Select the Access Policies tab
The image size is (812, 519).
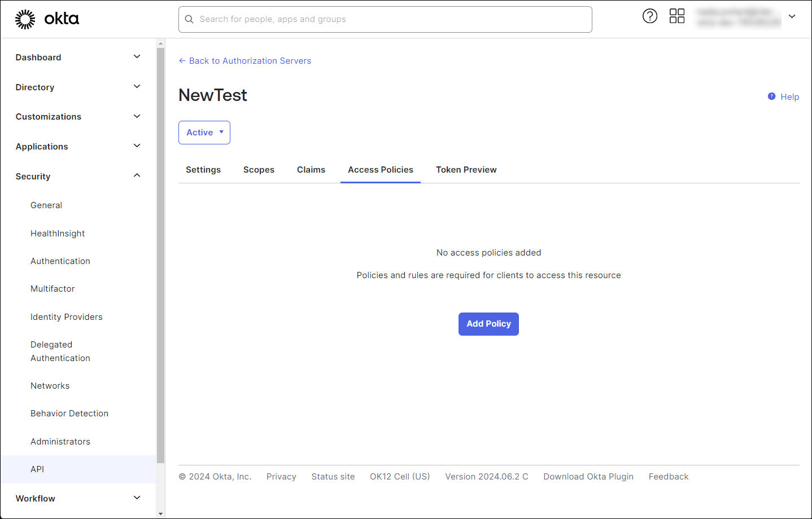click(x=381, y=170)
